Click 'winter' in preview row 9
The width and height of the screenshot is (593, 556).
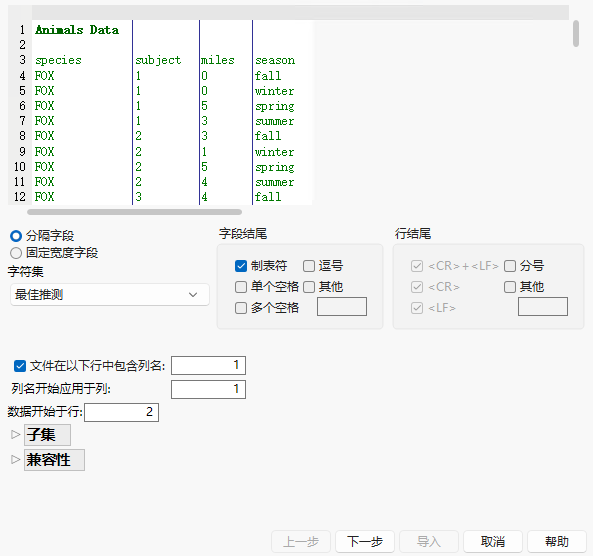point(275,152)
